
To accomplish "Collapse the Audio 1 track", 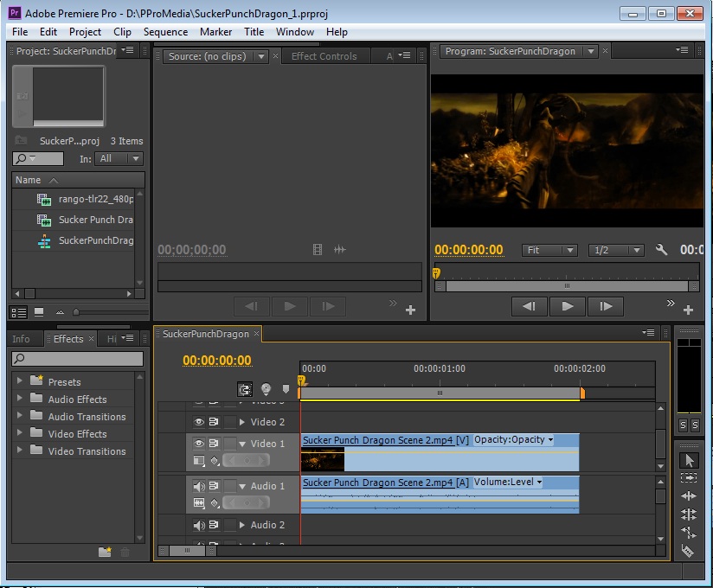I will point(242,486).
